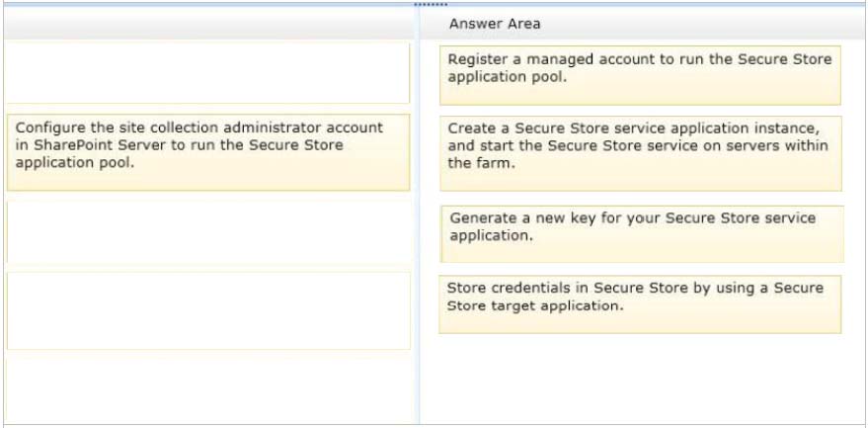Viewport: 868px width, 428px height.
Task: Select the 'Configure the site collection administrator account' step
Action: click(208, 152)
